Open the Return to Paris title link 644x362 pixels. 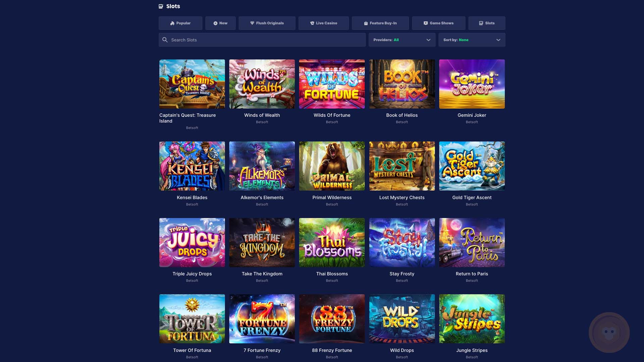[x=472, y=274]
